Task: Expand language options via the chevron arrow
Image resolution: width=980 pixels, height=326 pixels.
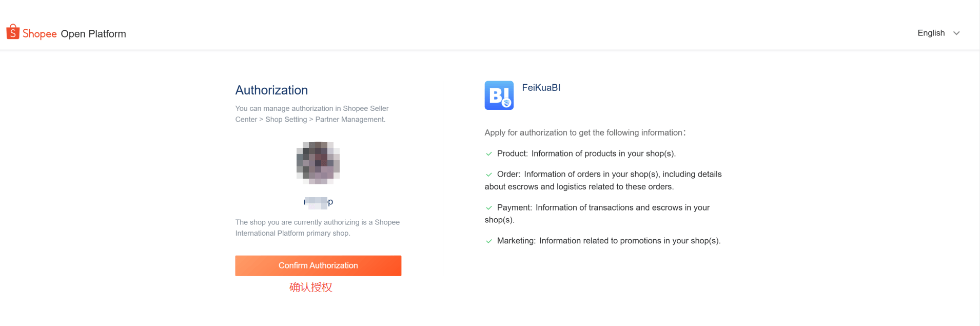Action: pyautogui.click(x=956, y=33)
